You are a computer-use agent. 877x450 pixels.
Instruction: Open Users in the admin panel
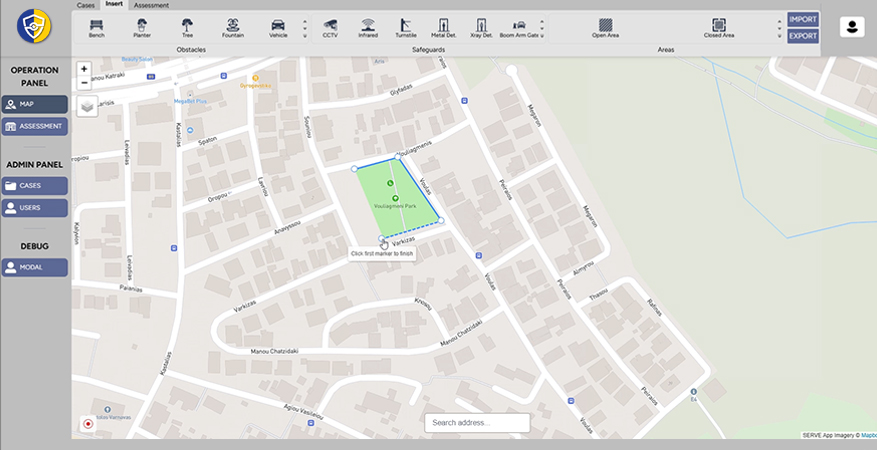[35, 208]
